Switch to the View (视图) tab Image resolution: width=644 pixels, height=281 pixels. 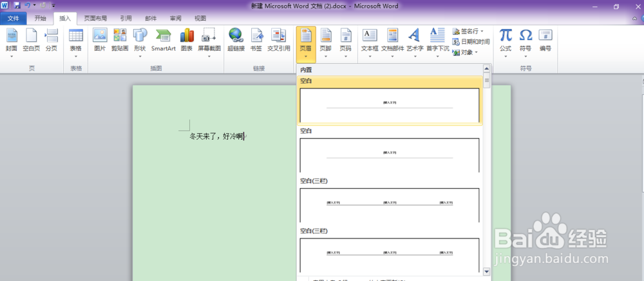tap(200, 19)
